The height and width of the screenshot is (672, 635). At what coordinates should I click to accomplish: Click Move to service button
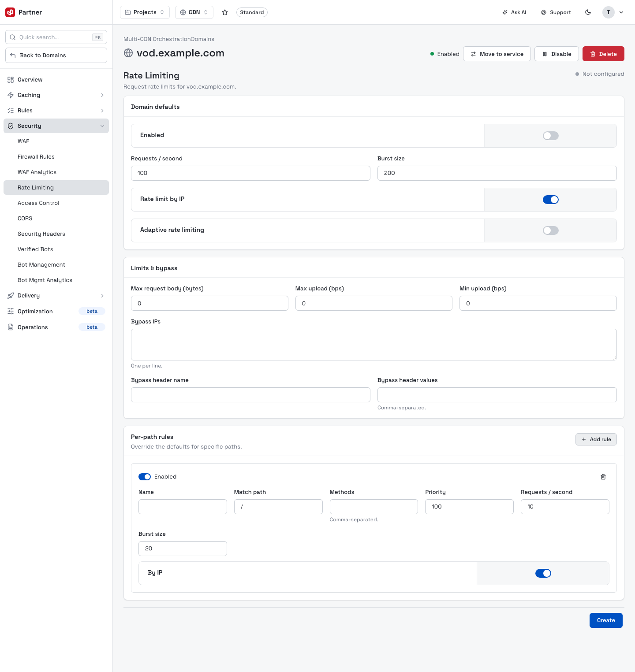[x=497, y=54]
